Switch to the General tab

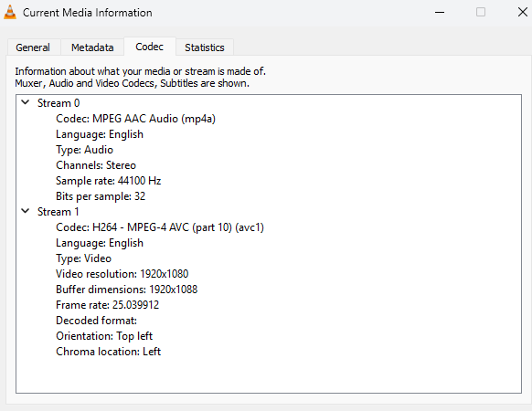tap(33, 47)
